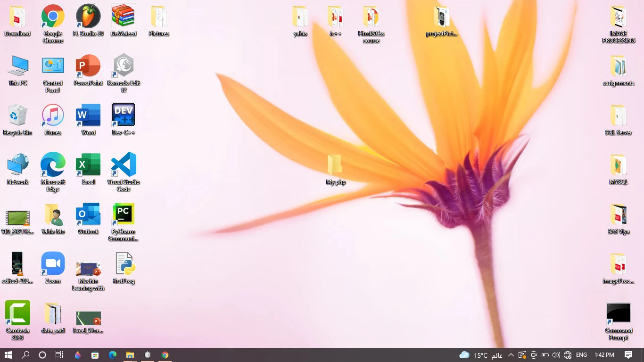Screen dimensions: 644x362
Task: Select the Camtasia 2020 shortcut
Action: pyautogui.click(x=17, y=313)
